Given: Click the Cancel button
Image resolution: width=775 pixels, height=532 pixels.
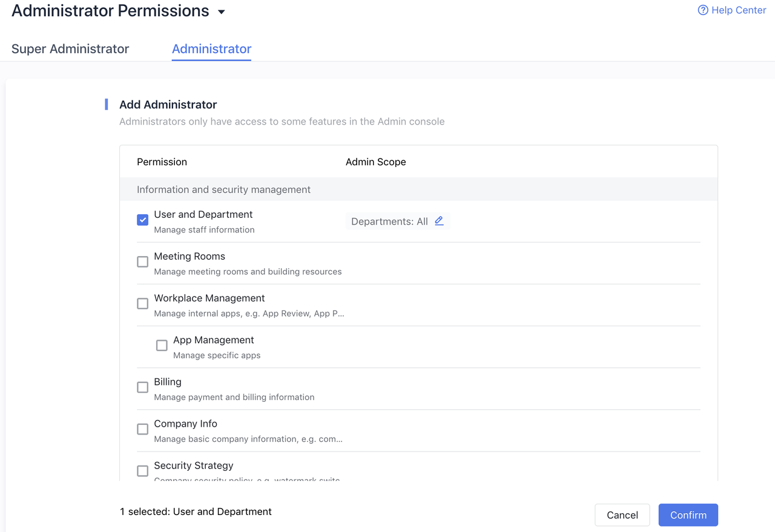Looking at the screenshot, I should pos(622,514).
